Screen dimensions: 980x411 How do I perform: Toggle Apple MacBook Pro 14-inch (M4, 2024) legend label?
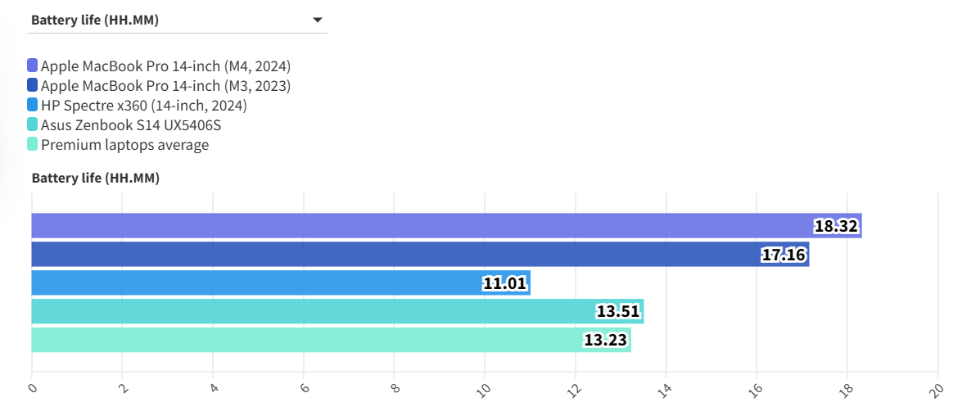[165, 65]
